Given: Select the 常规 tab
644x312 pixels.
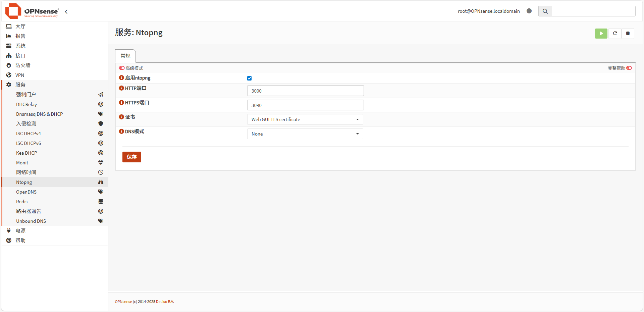Looking at the screenshot, I should tap(125, 56).
